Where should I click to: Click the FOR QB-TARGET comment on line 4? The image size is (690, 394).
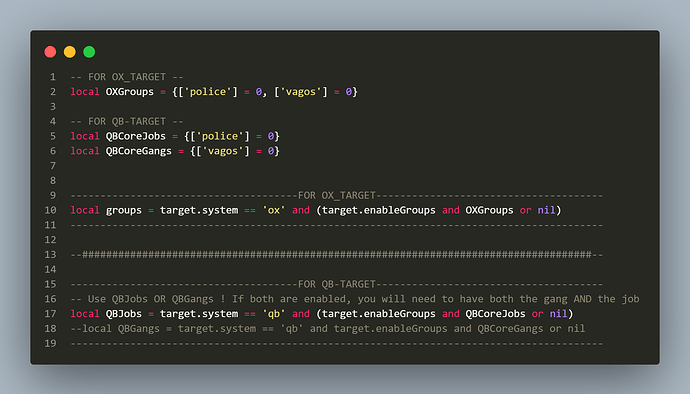pos(127,122)
